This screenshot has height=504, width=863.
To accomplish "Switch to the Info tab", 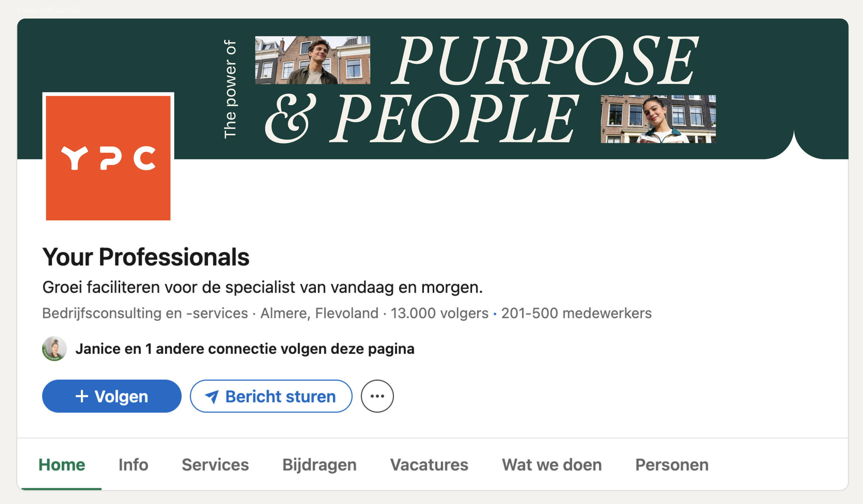I will (x=133, y=464).
